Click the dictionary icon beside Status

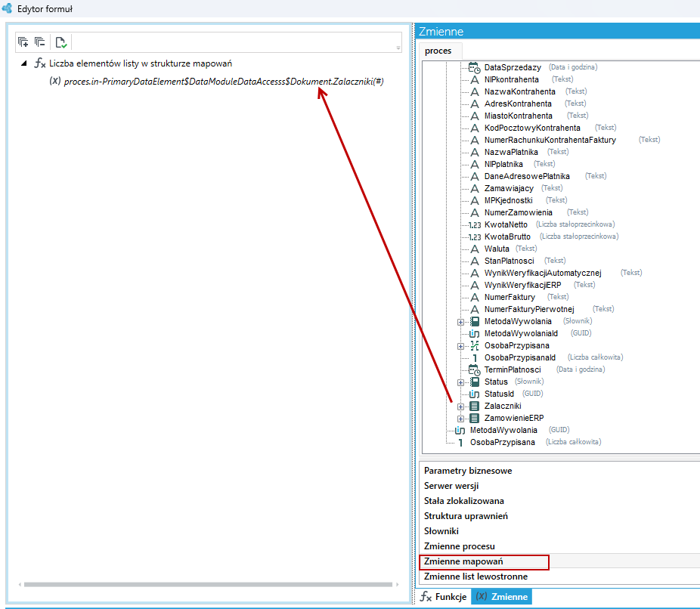click(x=475, y=382)
